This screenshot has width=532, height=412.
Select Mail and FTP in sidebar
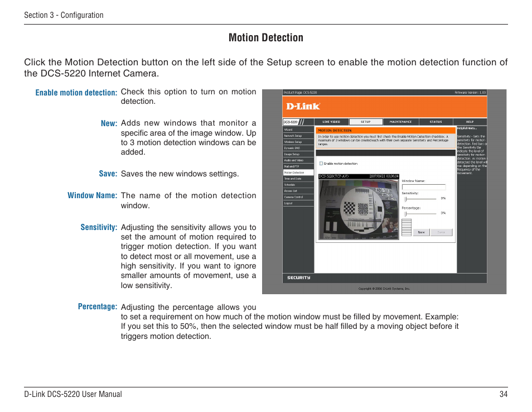coord(298,166)
